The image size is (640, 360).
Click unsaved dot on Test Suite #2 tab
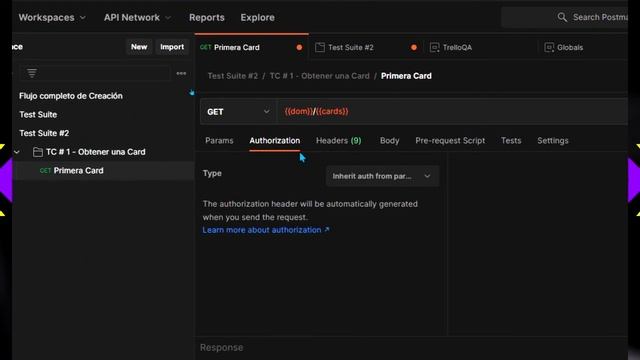414,47
